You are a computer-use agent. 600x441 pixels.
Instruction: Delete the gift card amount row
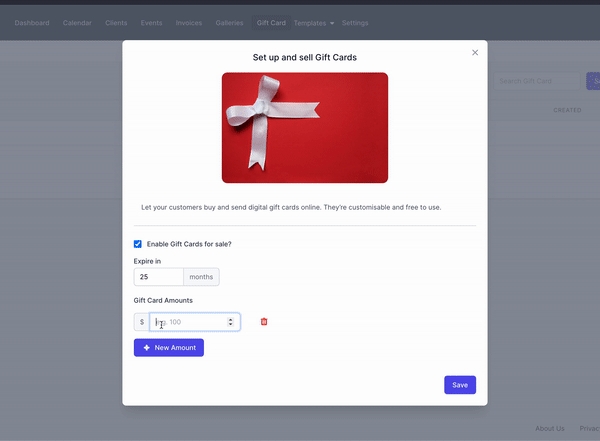point(264,322)
